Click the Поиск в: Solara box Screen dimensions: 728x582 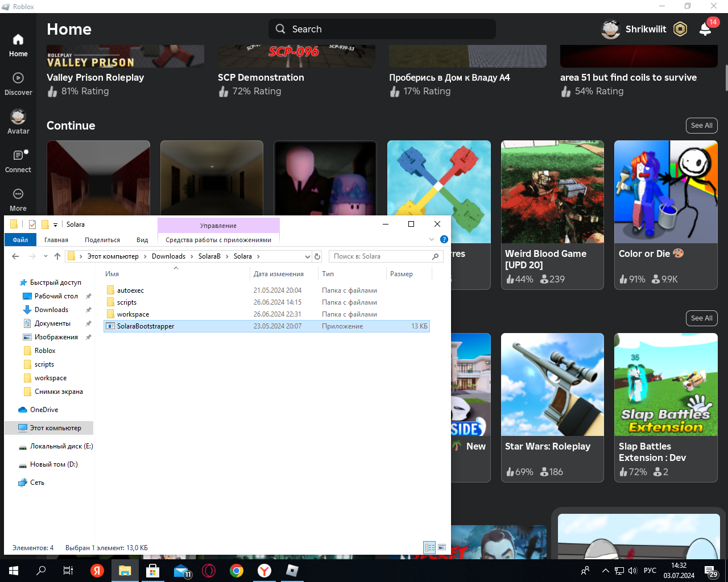click(x=386, y=256)
